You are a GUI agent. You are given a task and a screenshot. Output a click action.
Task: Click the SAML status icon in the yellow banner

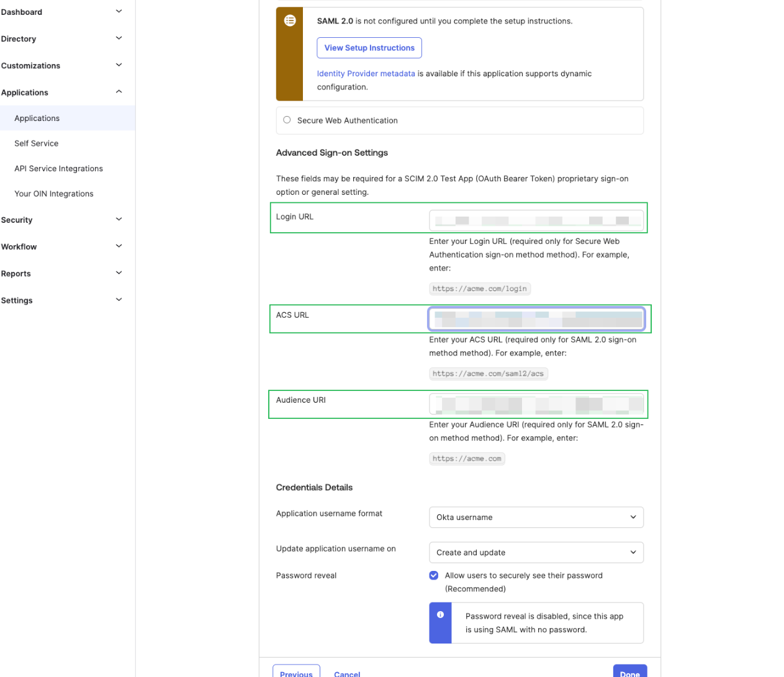[290, 20]
